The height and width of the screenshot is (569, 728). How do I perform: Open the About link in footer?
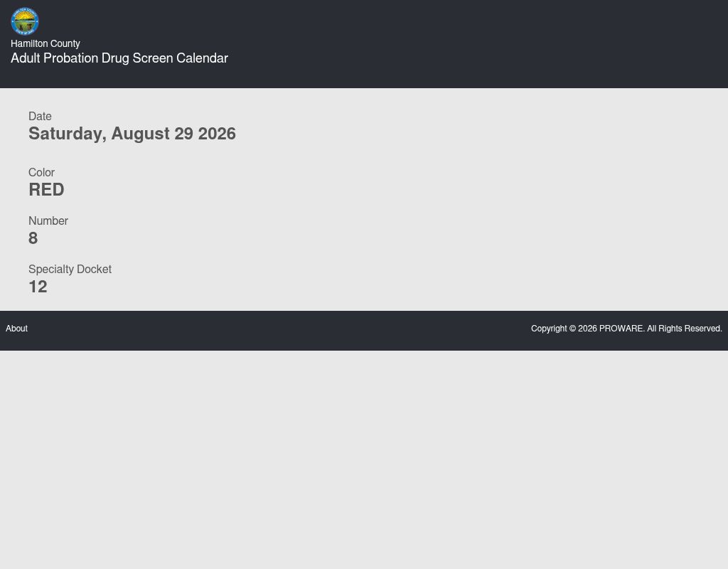pos(17,329)
